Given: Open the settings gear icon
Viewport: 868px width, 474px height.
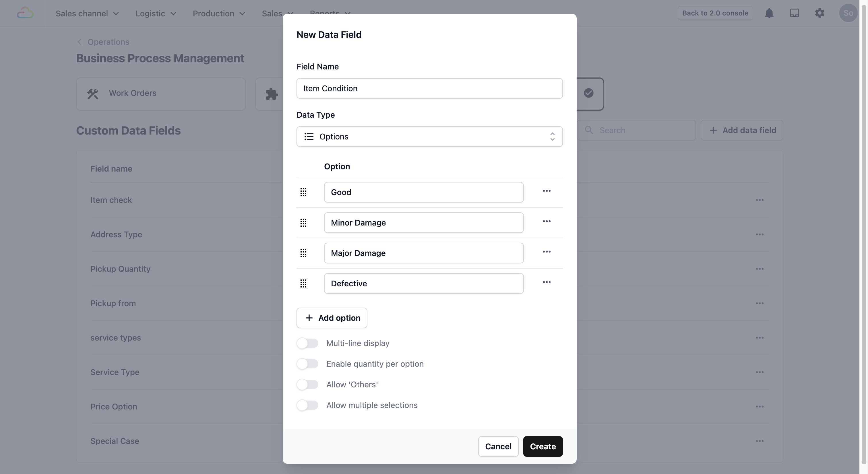Looking at the screenshot, I should pyautogui.click(x=819, y=13).
